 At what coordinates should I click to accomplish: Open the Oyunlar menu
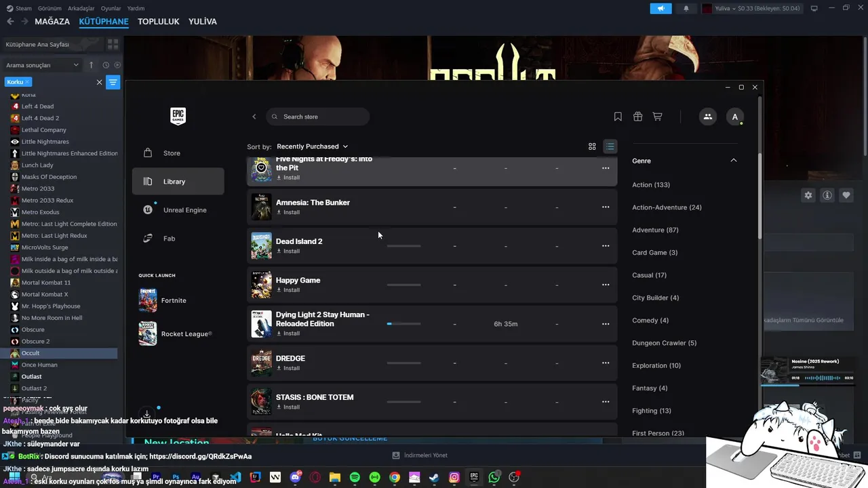pos(111,8)
